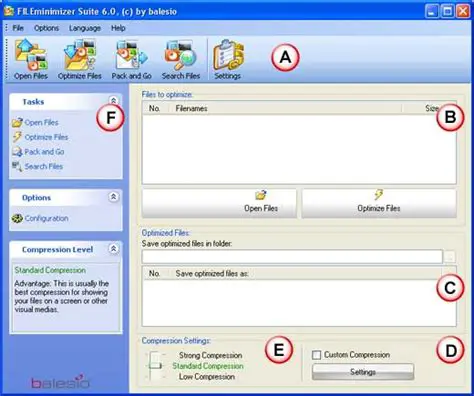Click the Open Files toolbar icon
The image size is (474, 396).
pos(31,59)
